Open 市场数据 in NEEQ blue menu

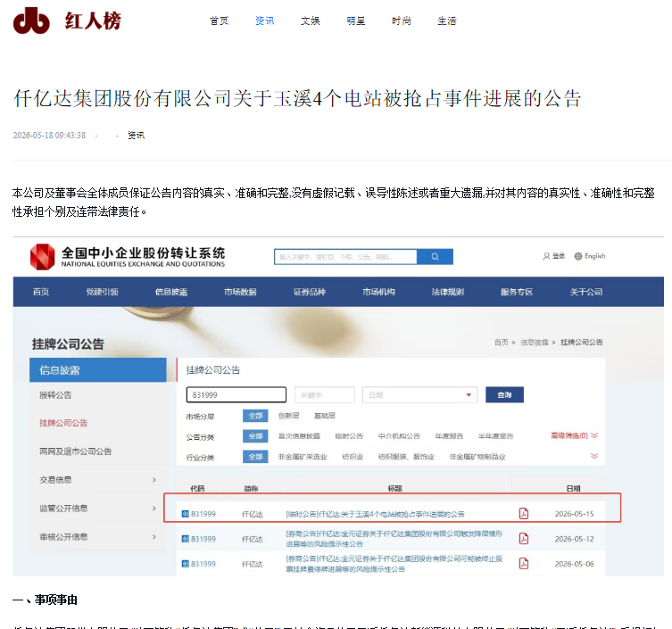[240, 292]
